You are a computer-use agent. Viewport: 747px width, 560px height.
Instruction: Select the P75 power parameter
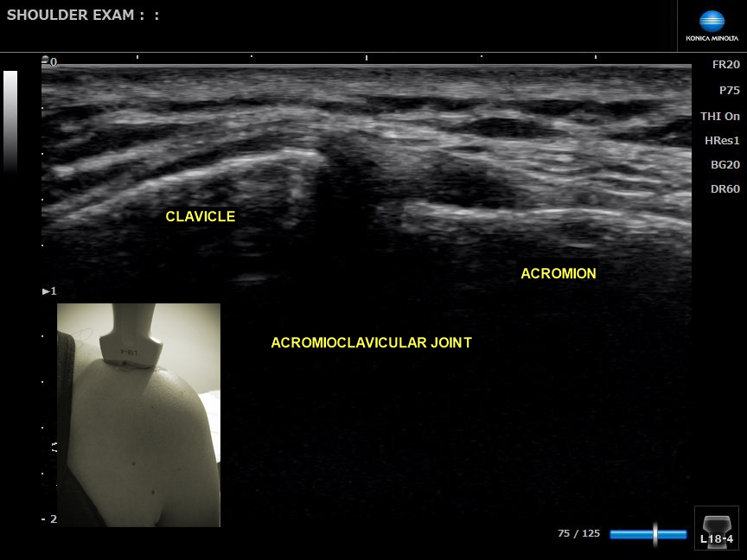[x=728, y=90]
